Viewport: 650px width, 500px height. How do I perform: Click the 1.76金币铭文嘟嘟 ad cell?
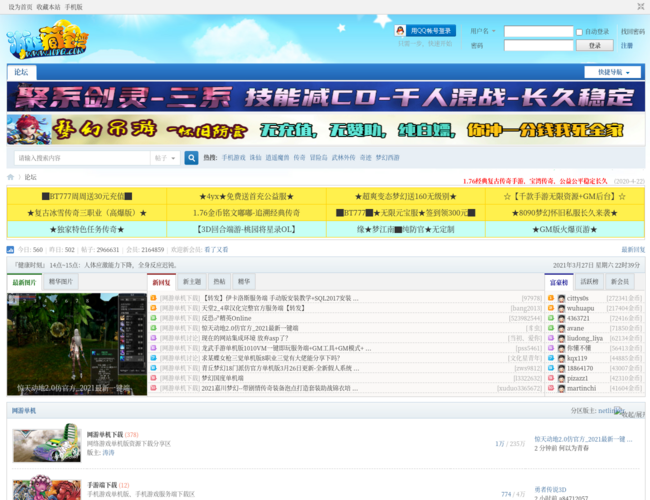click(x=246, y=213)
